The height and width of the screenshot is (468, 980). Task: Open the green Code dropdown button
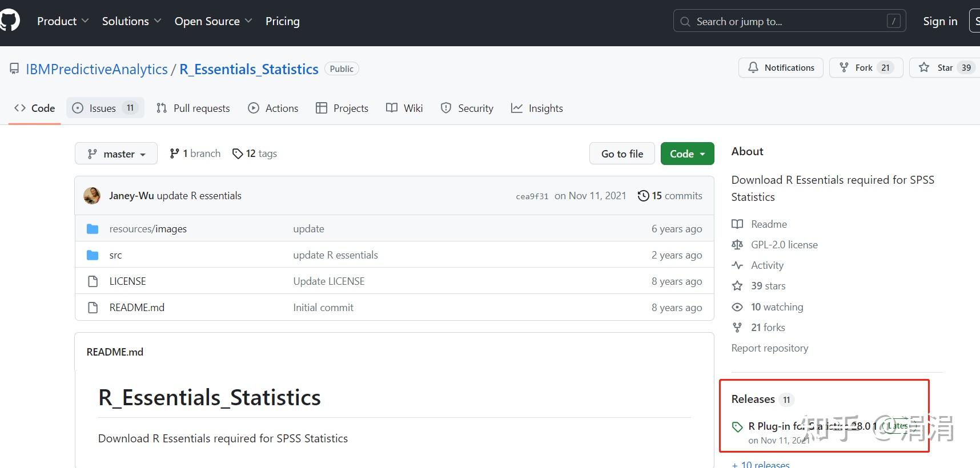(688, 154)
